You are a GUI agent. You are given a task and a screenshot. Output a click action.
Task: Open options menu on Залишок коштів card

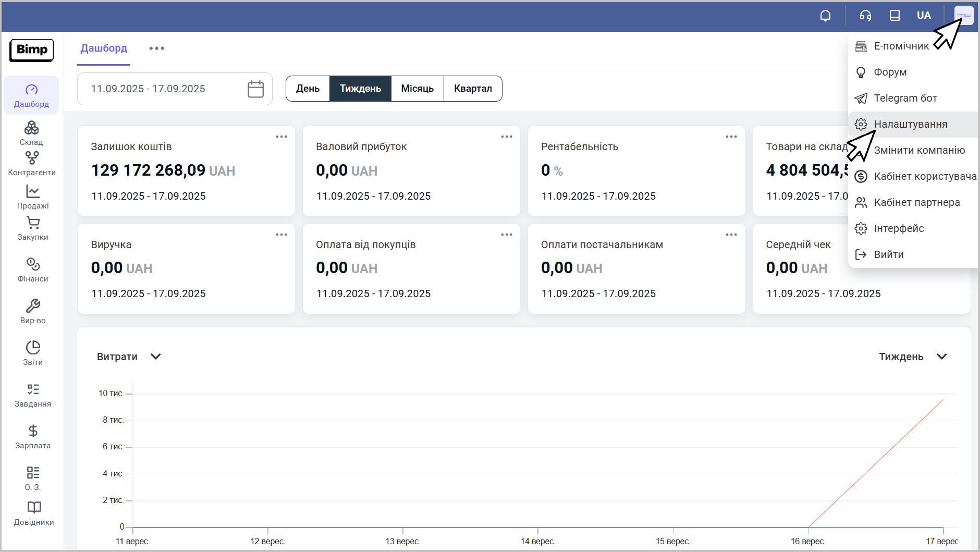click(x=281, y=137)
